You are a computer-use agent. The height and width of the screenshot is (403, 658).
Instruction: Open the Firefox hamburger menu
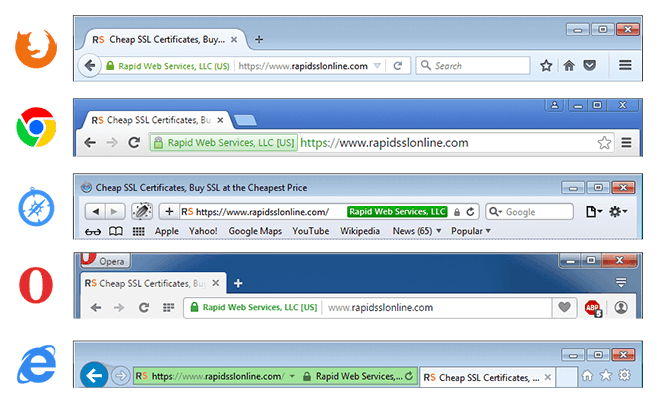pos(625,65)
